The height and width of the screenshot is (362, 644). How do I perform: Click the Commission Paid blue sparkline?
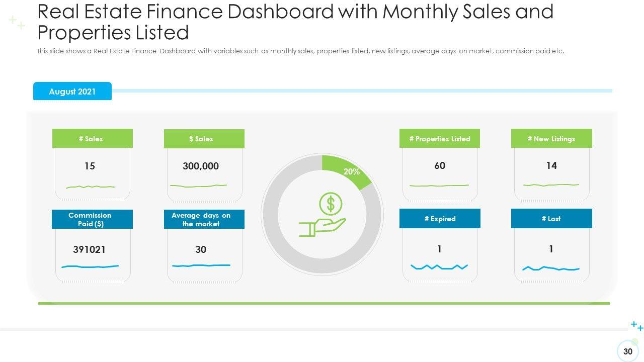pos(90,266)
